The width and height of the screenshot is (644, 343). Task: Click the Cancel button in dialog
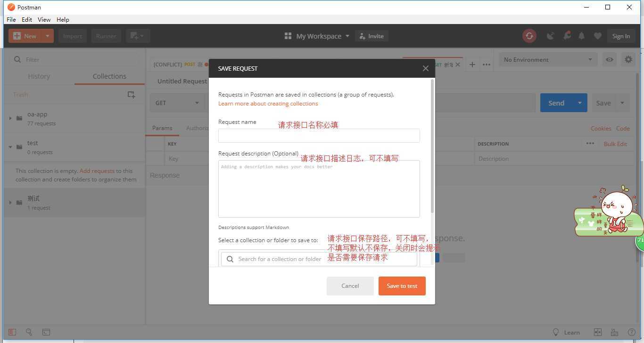click(x=350, y=286)
